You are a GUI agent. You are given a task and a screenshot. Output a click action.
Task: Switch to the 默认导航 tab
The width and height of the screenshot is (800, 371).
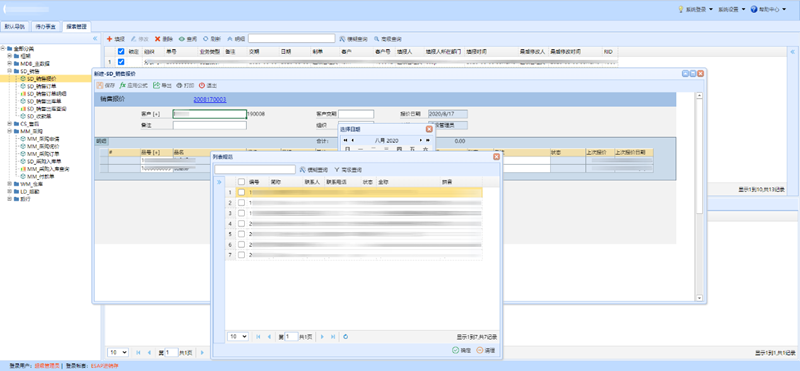point(15,27)
